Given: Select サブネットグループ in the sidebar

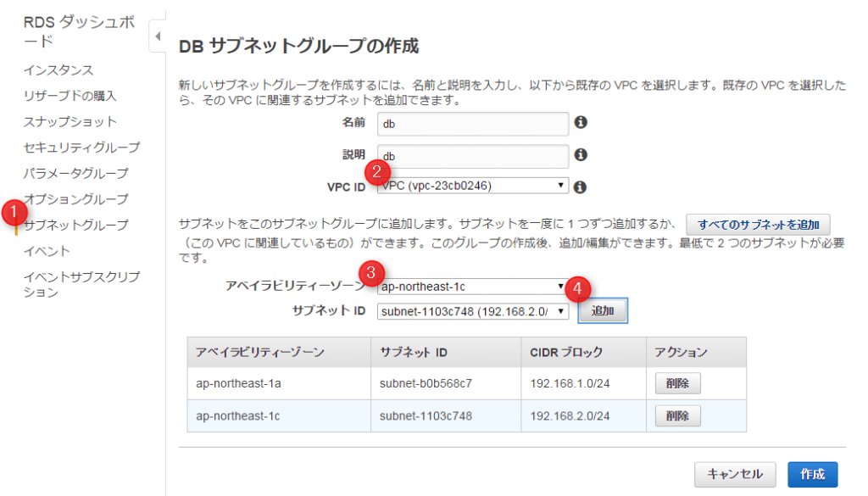Looking at the screenshot, I should point(76,226).
